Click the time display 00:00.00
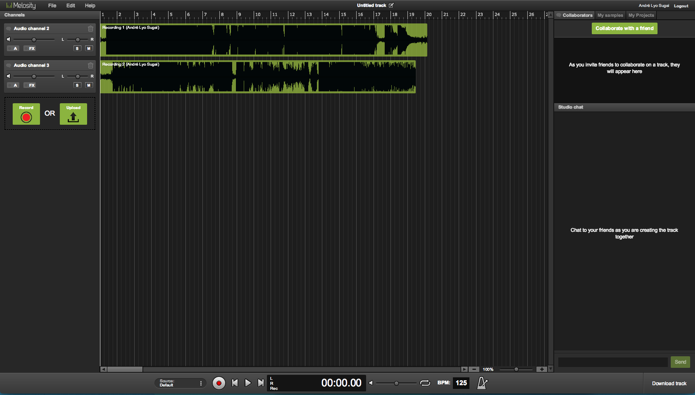695x395 pixels. (x=341, y=383)
